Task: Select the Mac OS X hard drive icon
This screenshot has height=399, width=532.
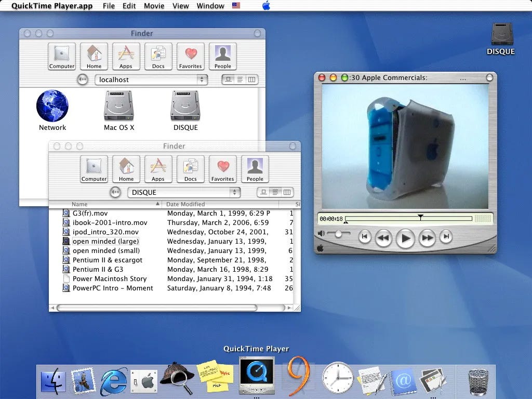Action: [x=119, y=105]
